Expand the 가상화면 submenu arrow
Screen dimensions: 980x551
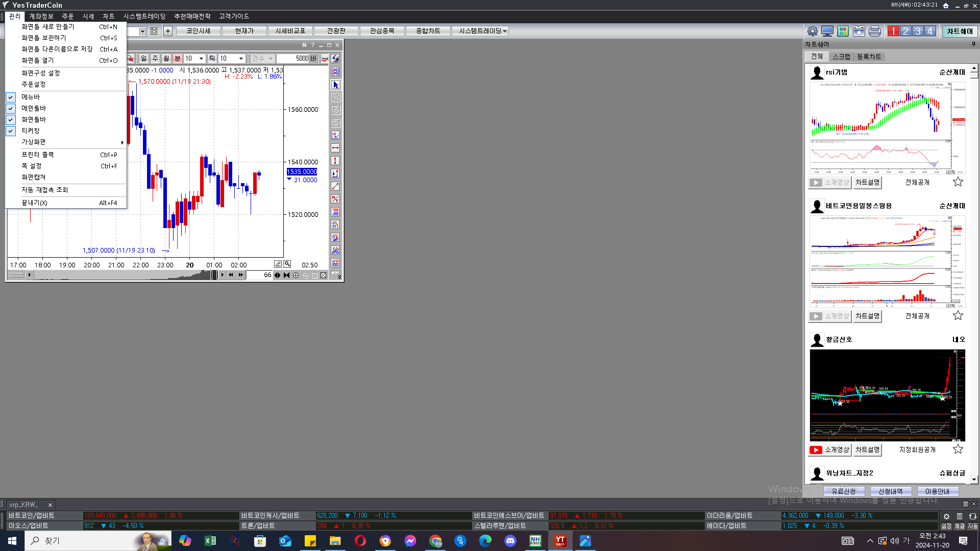122,142
